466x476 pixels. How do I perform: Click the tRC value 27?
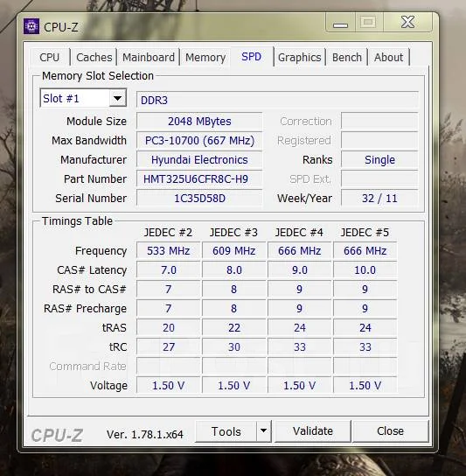[x=169, y=347]
